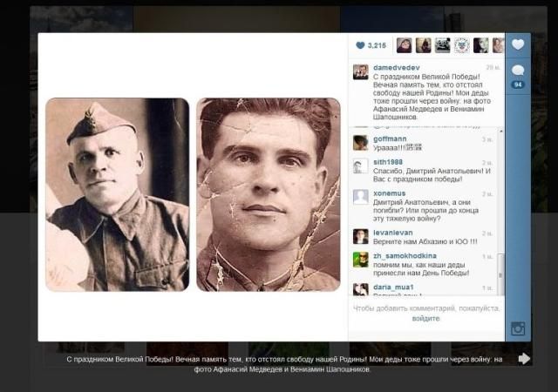The width and height of the screenshot is (558, 392).
Task: Click the войдите login link
Action: [425, 318]
